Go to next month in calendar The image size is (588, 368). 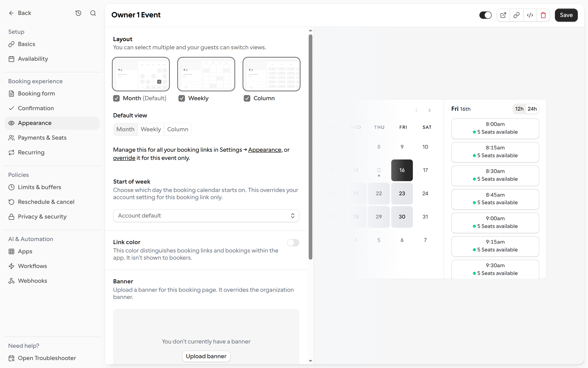430,110
